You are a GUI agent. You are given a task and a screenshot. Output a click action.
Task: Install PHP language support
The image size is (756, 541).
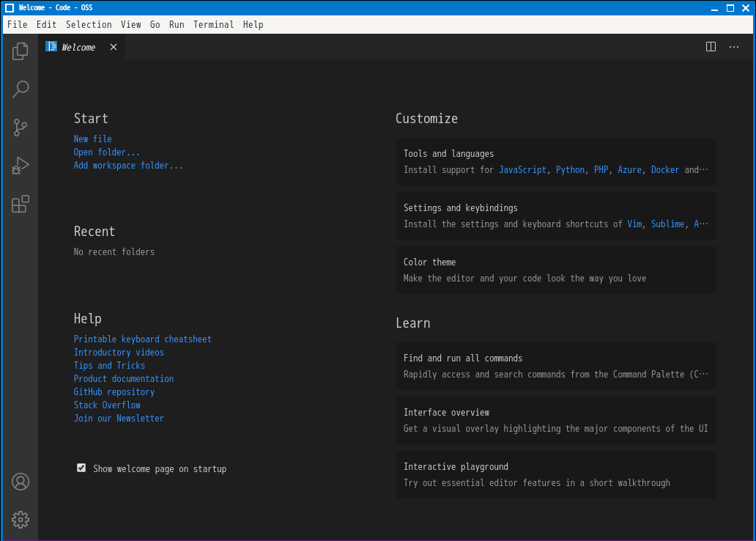tap(601, 170)
